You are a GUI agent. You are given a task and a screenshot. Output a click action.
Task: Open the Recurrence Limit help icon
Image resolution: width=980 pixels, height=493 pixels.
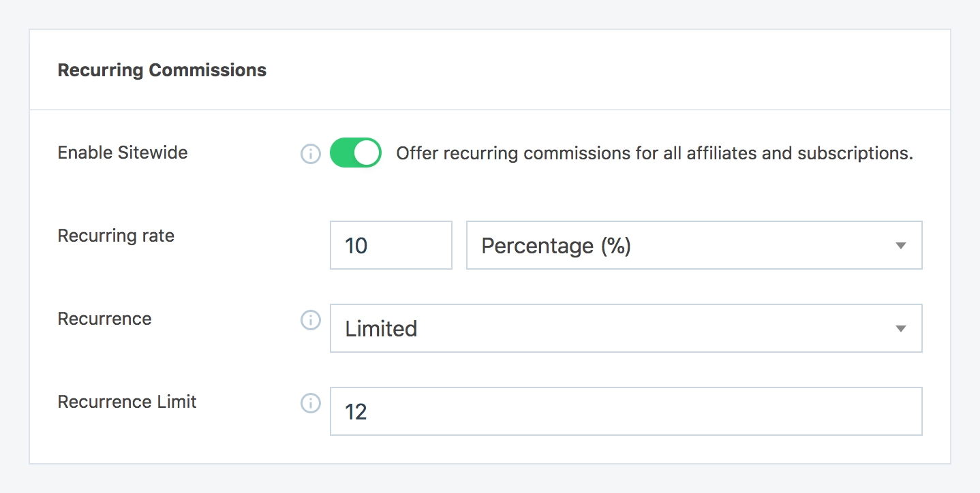point(311,403)
